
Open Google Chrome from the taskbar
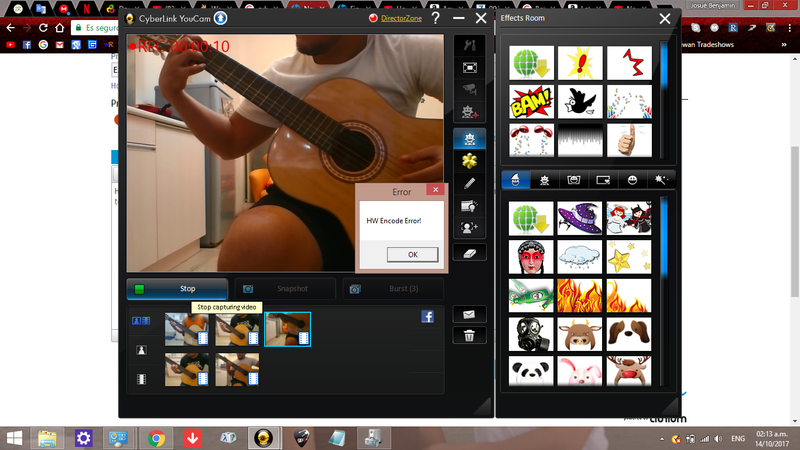[156, 437]
